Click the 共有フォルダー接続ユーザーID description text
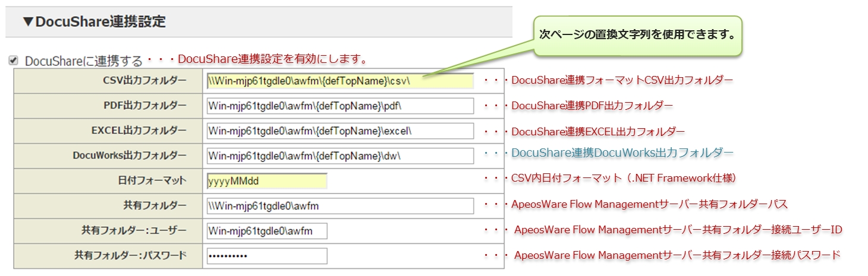The width and height of the screenshot is (868, 276). click(x=678, y=230)
